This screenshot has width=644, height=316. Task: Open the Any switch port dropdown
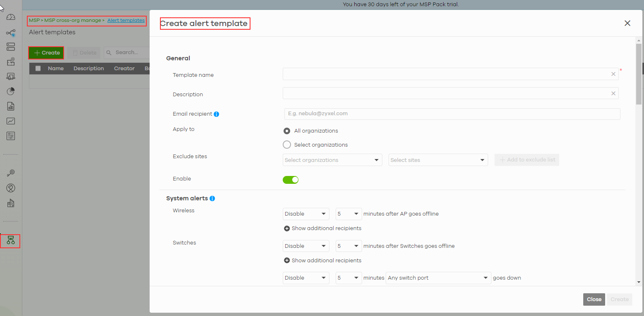click(438, 278)
